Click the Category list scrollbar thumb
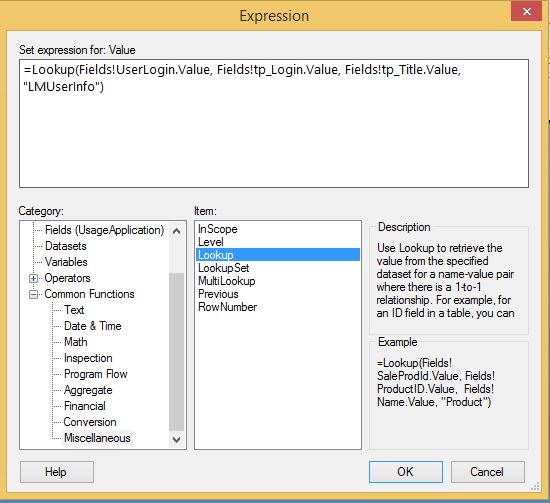Image resolution: width=550 pixels, height=503 pixels. point(176,352)
